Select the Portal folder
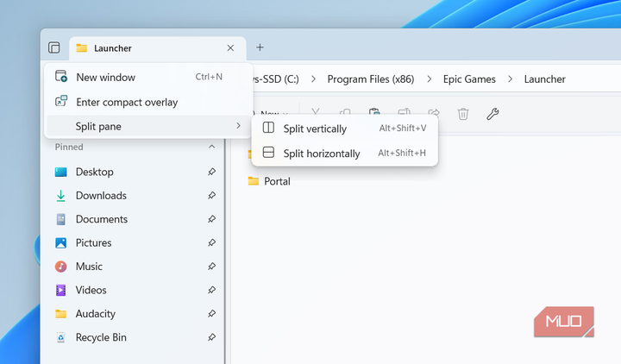Screen dimensions: 621x364 pyautogui.click(x=269, y=181)
